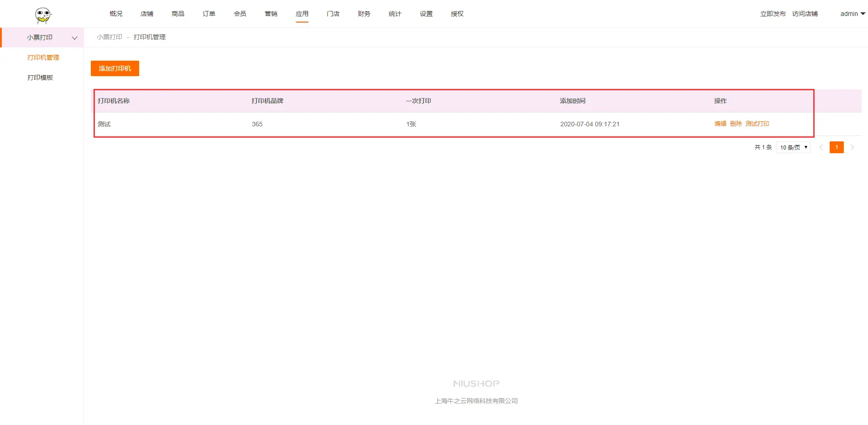Go to previous page arrow in pagination

[x=821, y=147]
